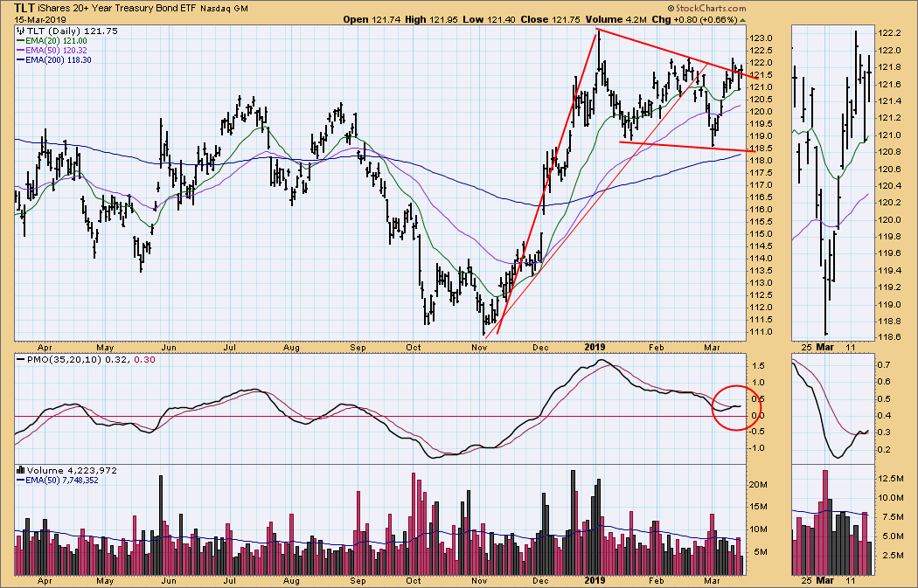Click the 0.7 PMO label on zoom panel
The height and width of the screenshot is (588, 918).
884,365
